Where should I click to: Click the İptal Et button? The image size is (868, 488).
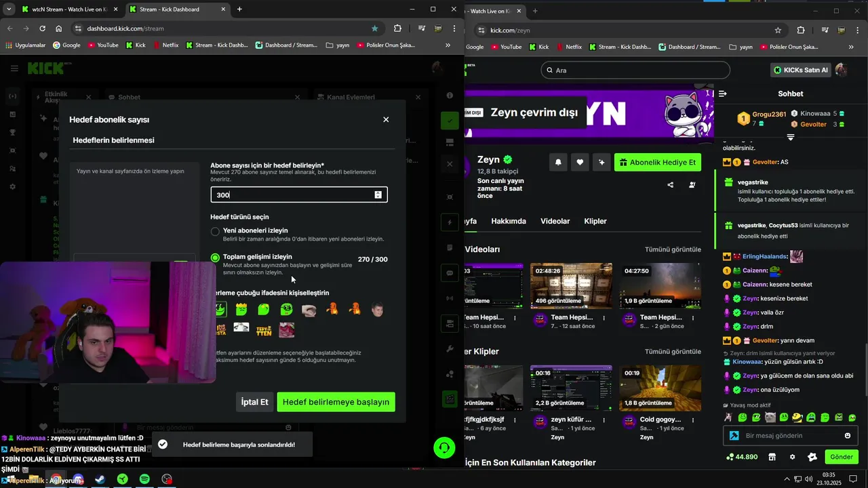[255, 402]
